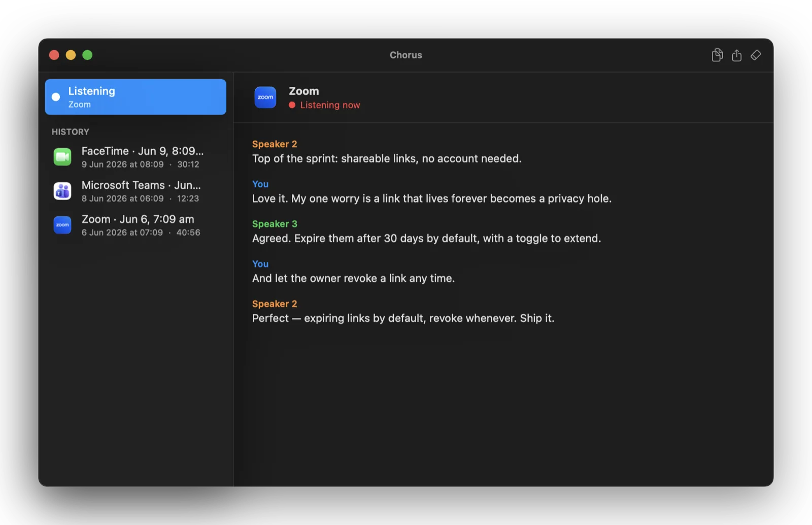Viewport: 812px width, 525px height.
Task: Click the Listening now status text
Action: point(330,105)
